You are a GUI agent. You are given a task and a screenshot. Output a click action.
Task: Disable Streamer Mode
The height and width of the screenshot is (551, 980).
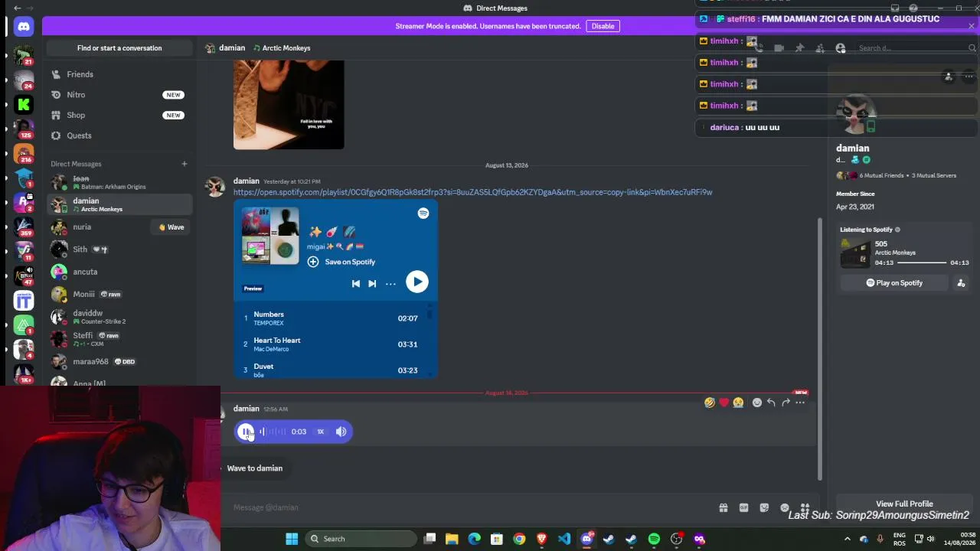(603, 26)
